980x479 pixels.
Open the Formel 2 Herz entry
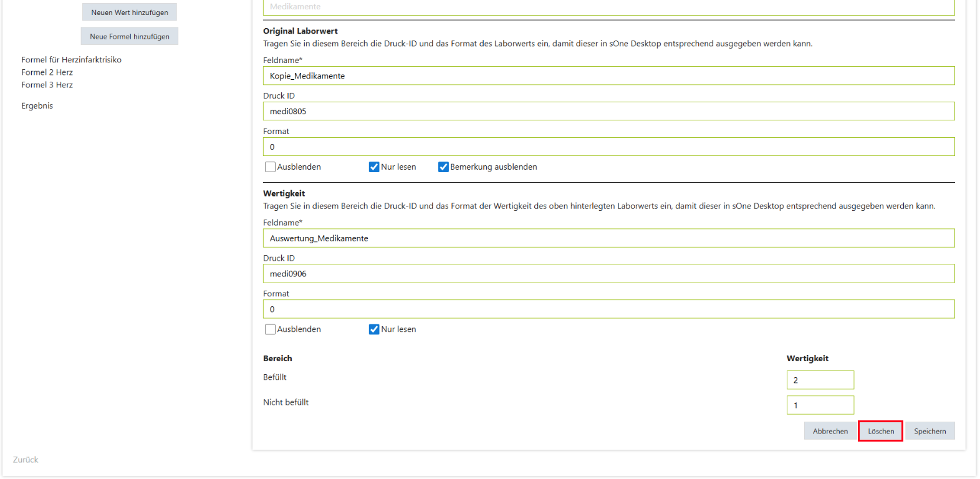point(47,72)
